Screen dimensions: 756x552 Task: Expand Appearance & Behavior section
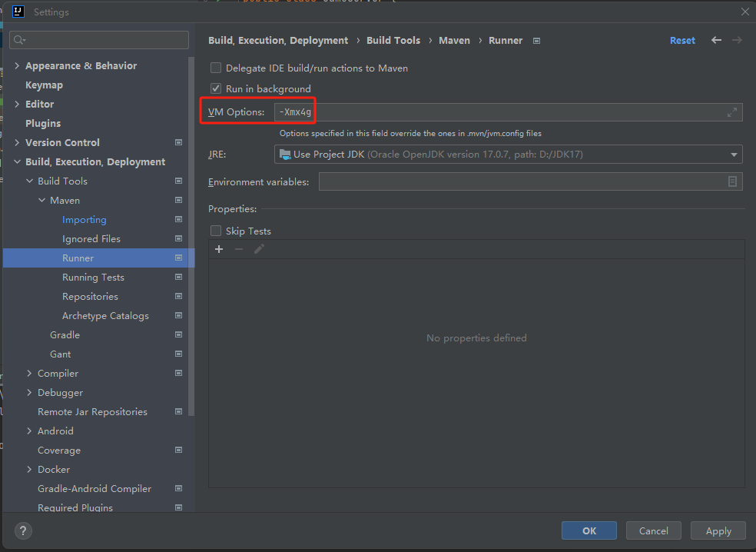[x=17, y=66]
